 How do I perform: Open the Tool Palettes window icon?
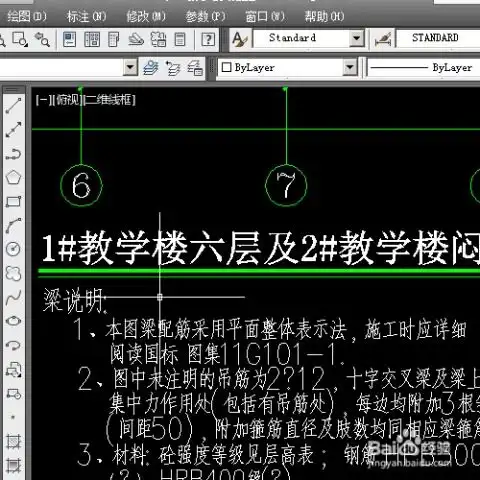coord(114,39)
